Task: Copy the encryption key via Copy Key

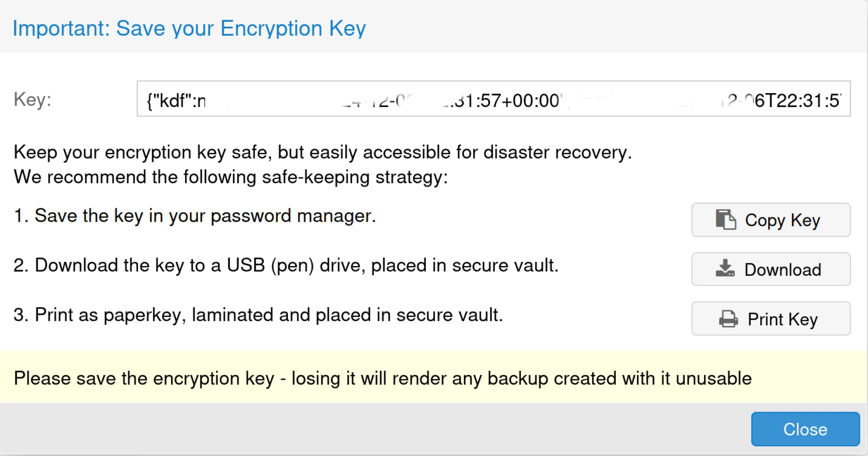Action: point(770,220)
